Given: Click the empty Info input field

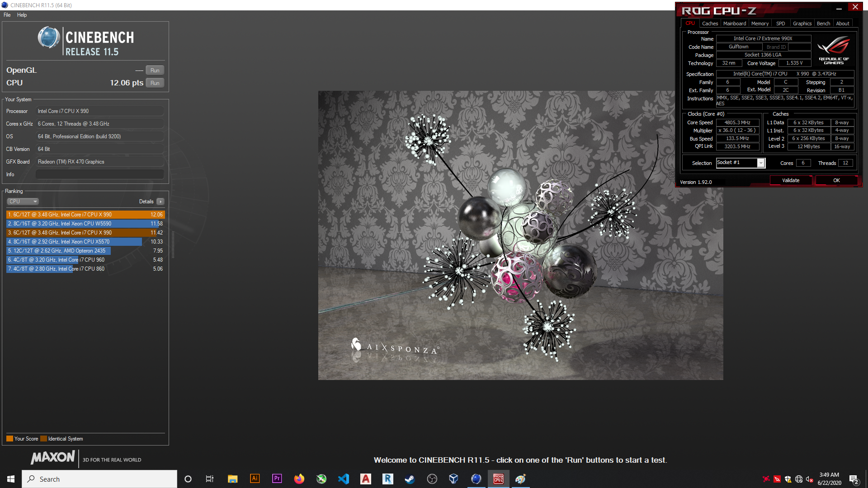Looking at the screenshot, I should pos(99,174).
